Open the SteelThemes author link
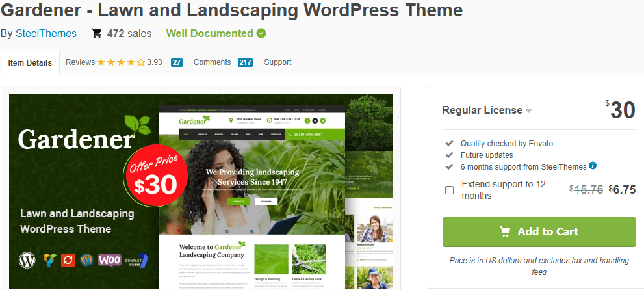 click(46, 33)
